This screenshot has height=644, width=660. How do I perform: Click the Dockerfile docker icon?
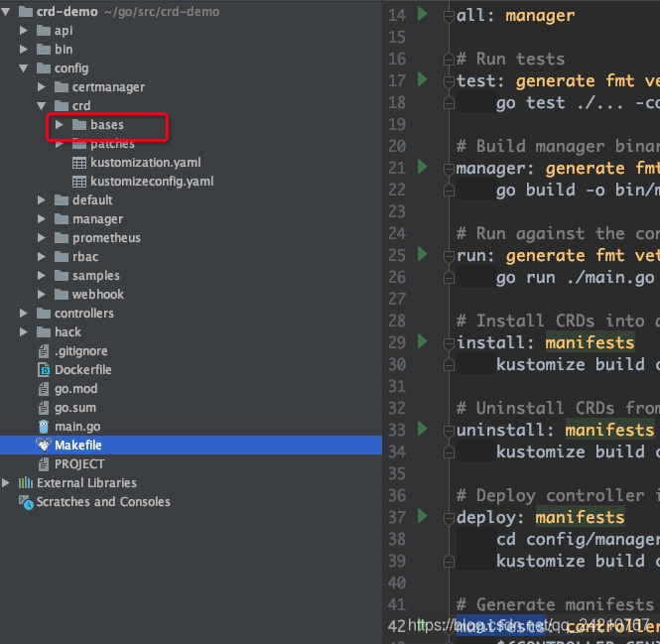[x=44, y=370]
